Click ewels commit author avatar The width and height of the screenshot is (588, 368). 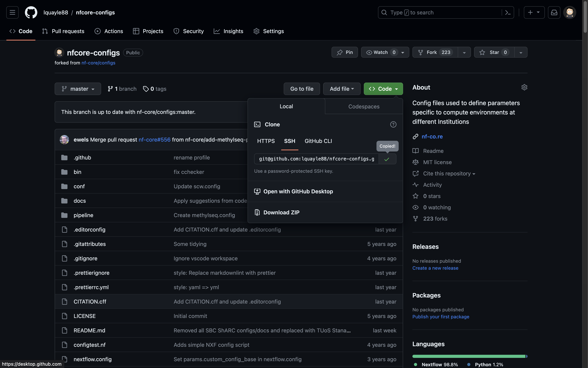point(64,139)
